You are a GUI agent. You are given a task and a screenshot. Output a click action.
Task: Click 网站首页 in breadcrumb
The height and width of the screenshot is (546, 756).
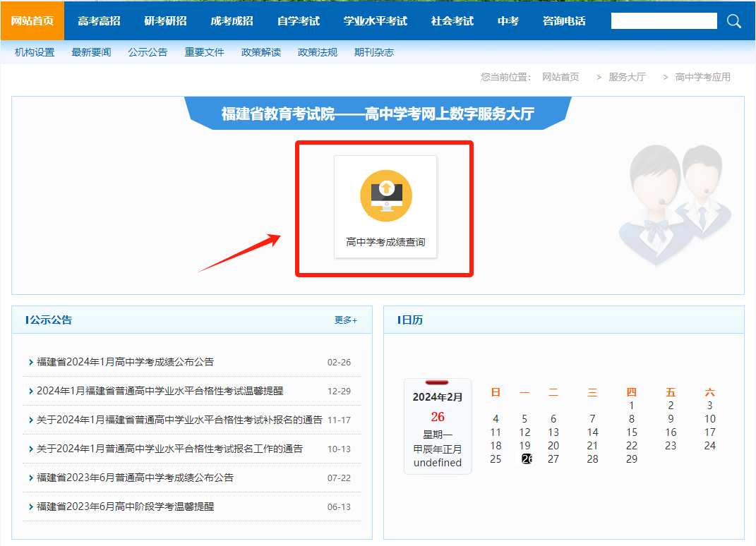(x=560, y=77)
